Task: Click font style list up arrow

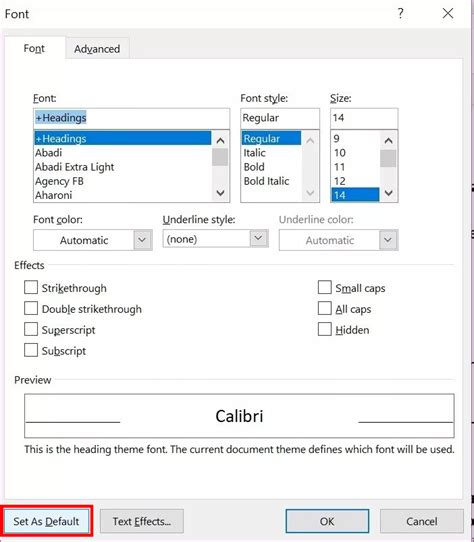Action: (x=310, y=140)
